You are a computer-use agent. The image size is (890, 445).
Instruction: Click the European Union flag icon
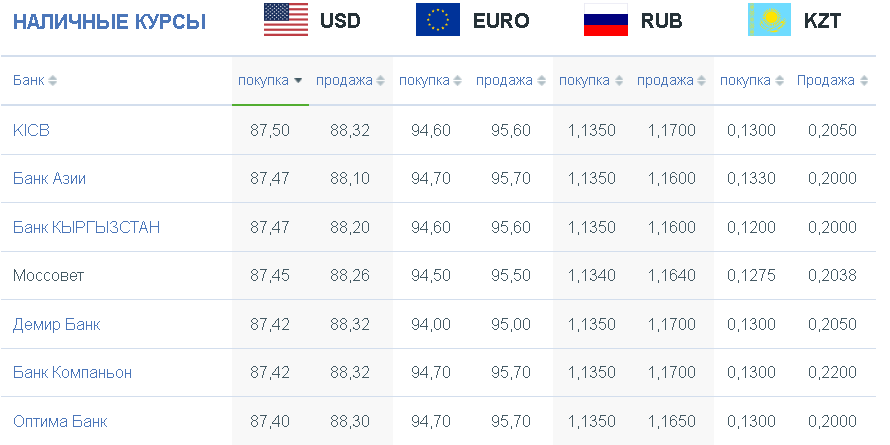coord(438,20)
